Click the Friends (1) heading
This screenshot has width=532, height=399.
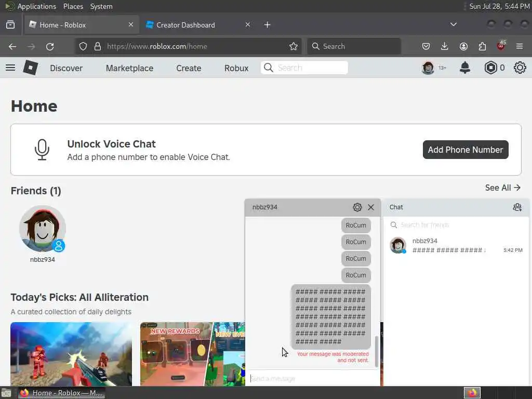(36, 191)
